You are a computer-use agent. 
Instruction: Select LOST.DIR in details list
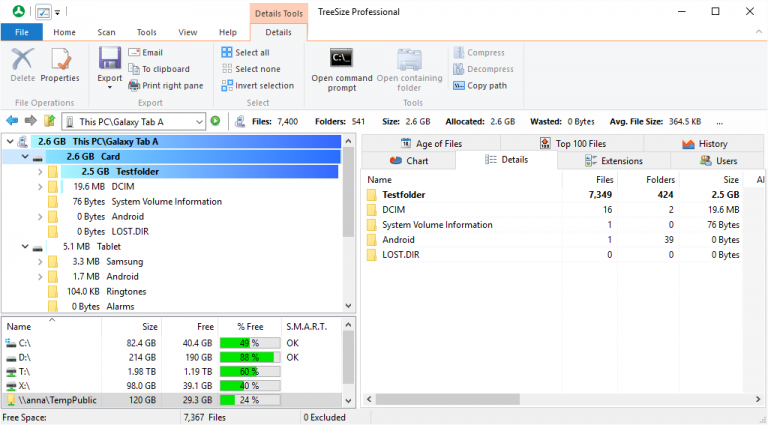[x=552, y=255]
